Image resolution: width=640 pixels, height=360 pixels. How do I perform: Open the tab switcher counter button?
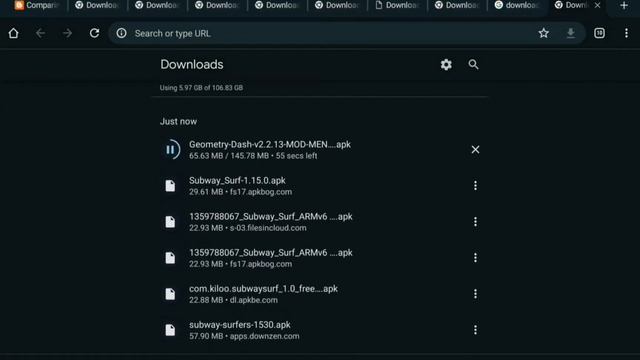click(x=599, y=33)
